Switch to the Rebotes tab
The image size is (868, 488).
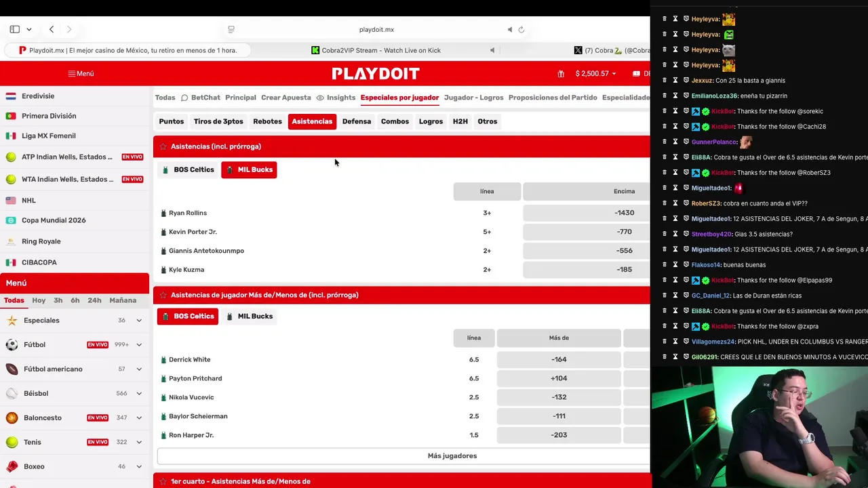coord(267,121)
